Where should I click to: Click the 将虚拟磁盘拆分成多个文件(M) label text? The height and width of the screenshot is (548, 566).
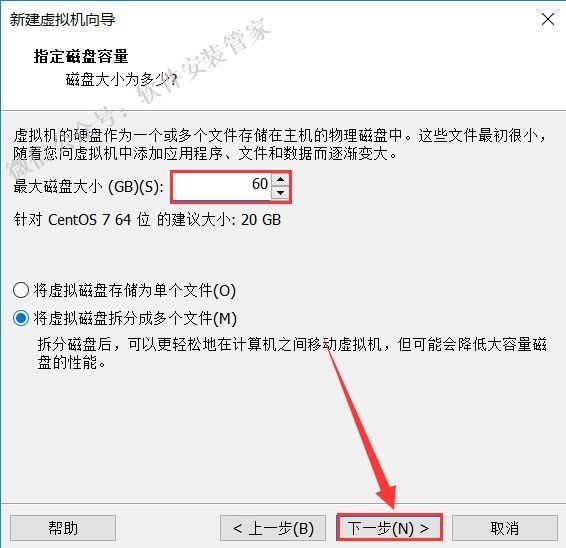135,318
